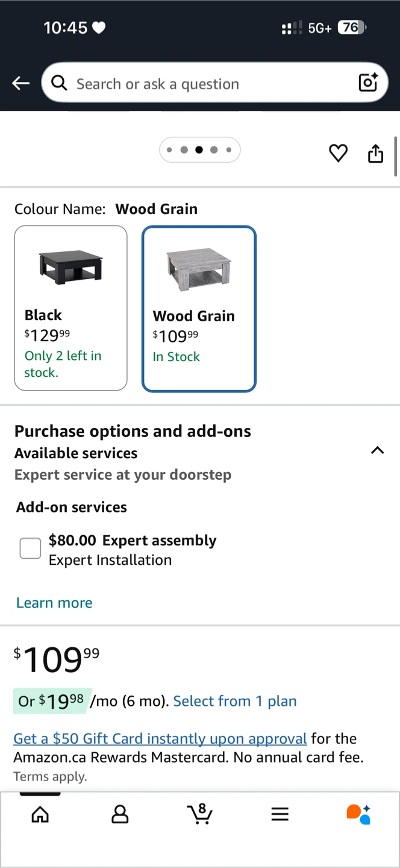Tap the share icon
The image size is (400, 868).
pos(375,153)
